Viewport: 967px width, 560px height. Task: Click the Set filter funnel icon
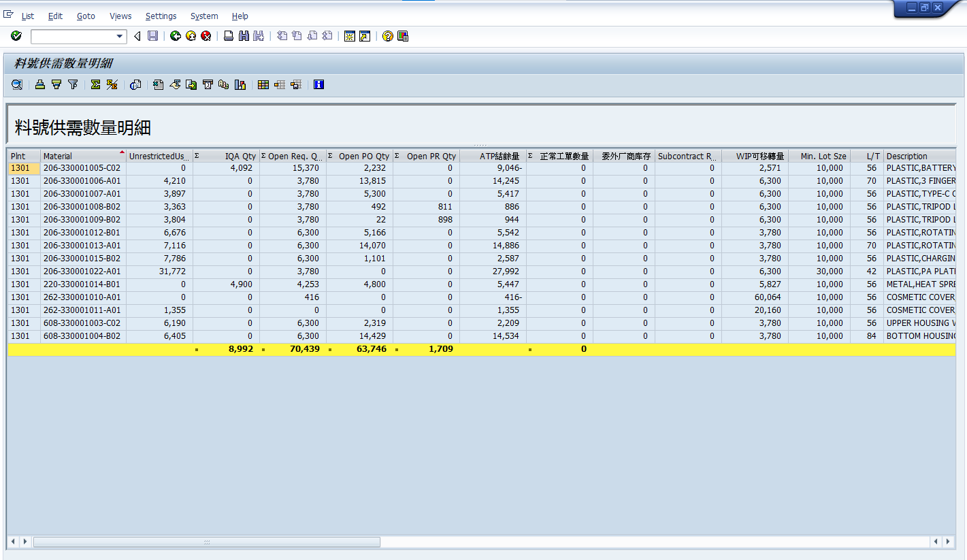click(73, 84)
